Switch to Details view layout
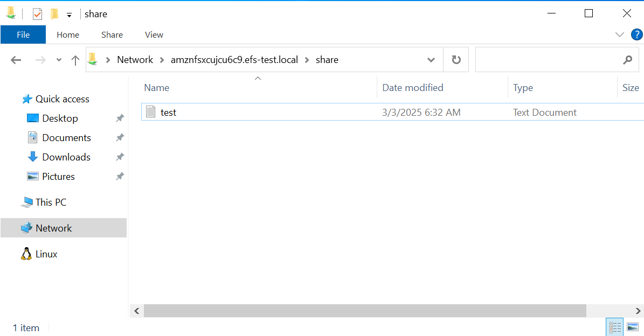This screenshot has height=336, width=644. coord(615,327)
